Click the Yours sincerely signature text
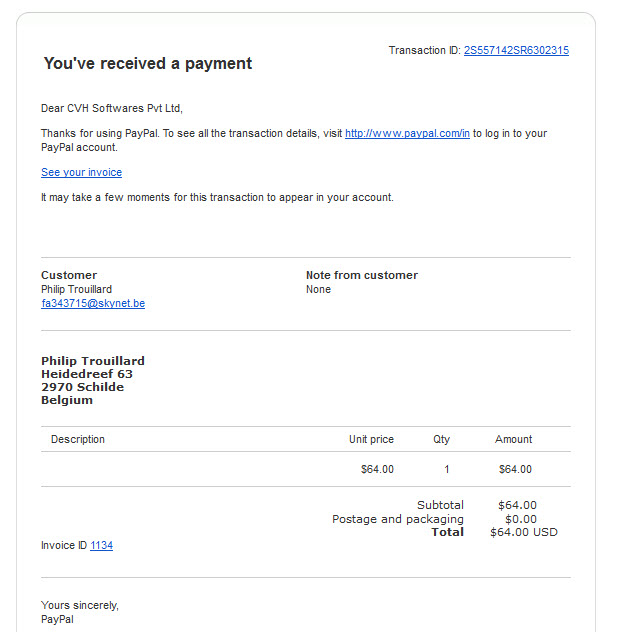Screen dimensions: 617x632 80,605
